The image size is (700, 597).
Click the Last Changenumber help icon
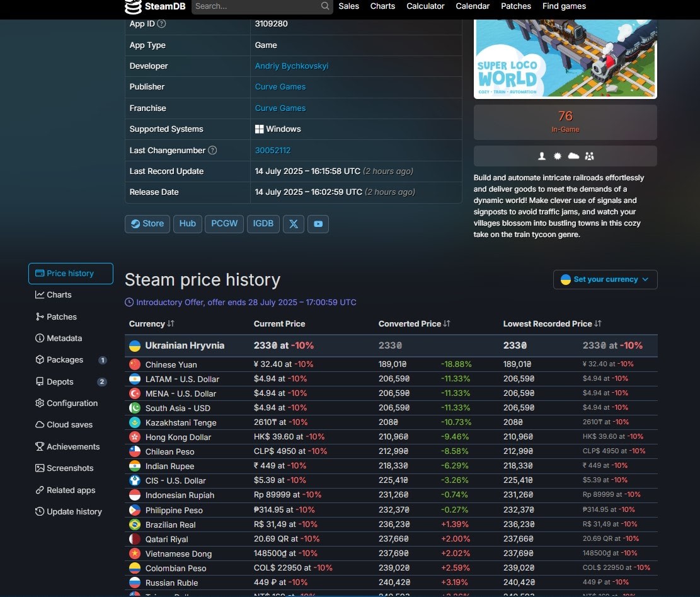212,150
